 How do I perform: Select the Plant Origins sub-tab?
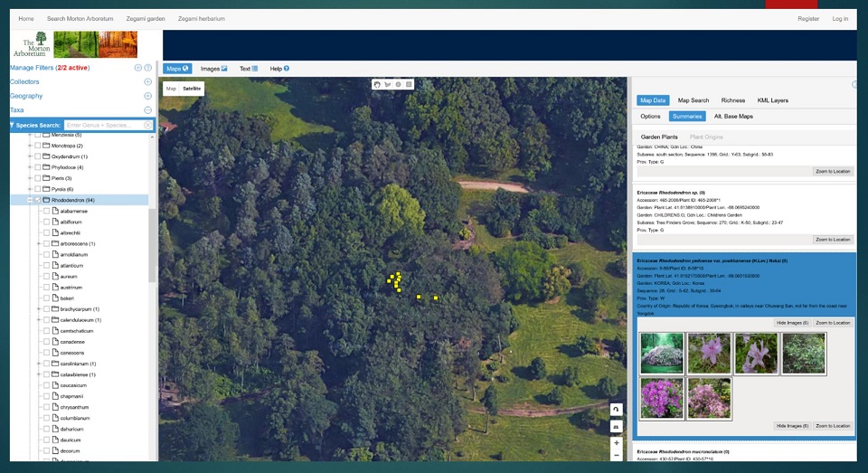click(x=706, y=137)
